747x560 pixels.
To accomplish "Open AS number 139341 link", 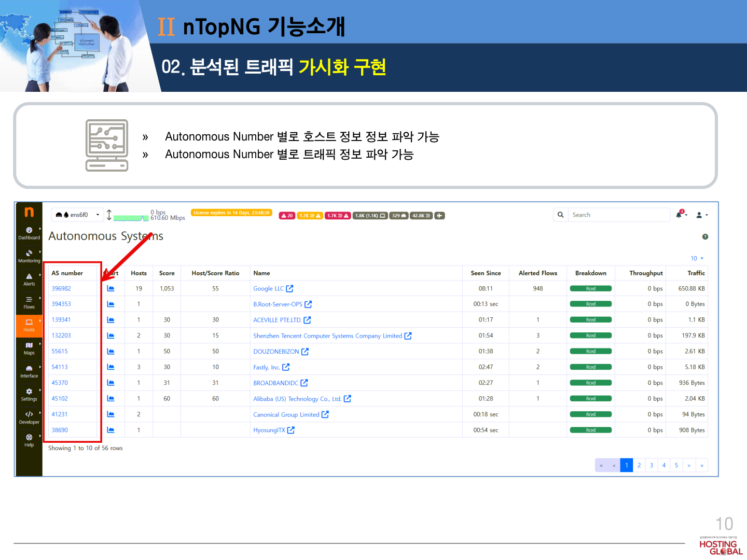I will pos(61,320).
